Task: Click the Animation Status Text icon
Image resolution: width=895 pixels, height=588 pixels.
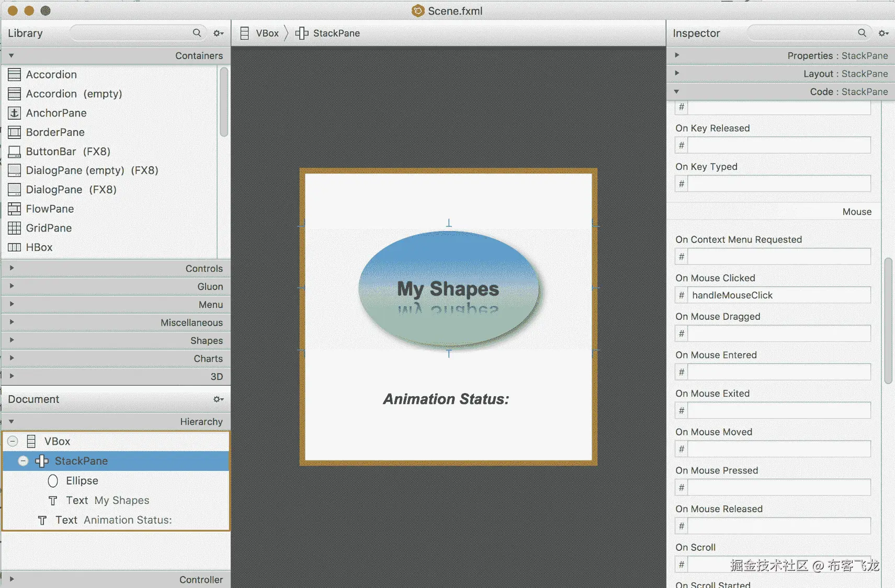Action: (42, 520)
